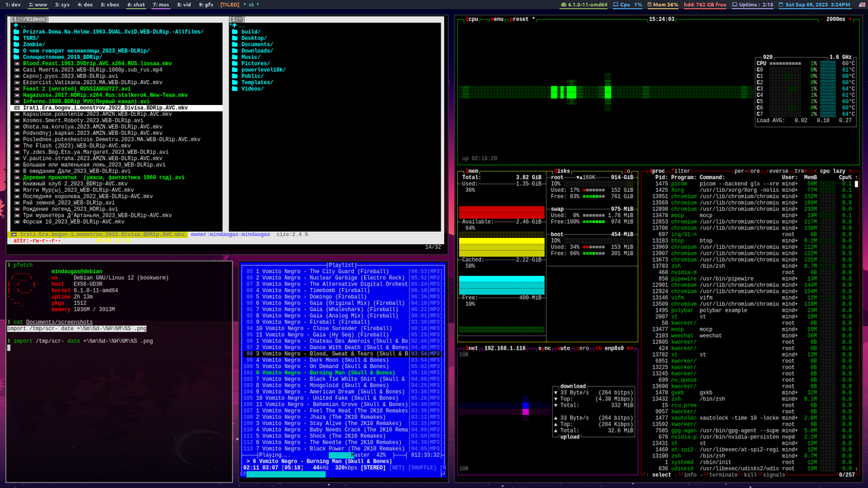Select track Timebomb (Fireball) in mocp playlist
Image resolution: width=868 pixels, height=488 pixels.
(x=344, y=290)
